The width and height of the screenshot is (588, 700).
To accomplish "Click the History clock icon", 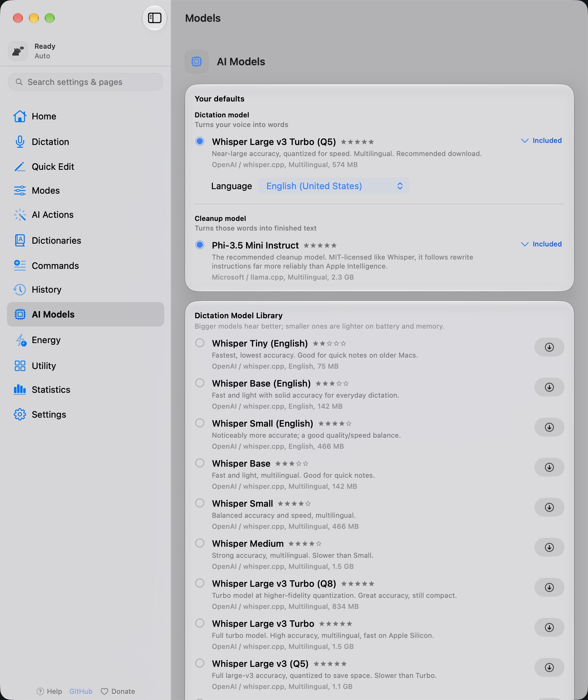I will tap(20, 290).
